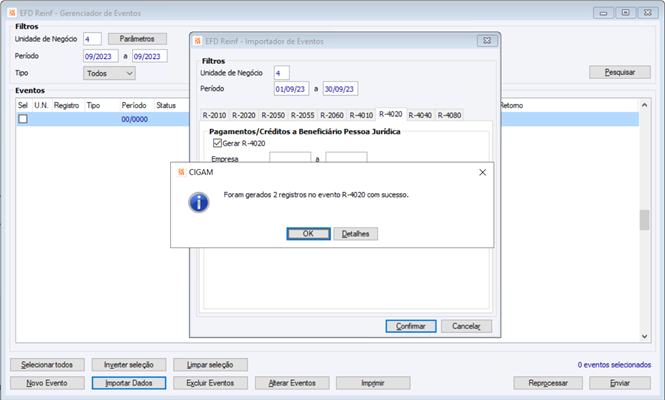The image size is (665, 400).
Task: Click the Alterar Eventos button
Action: pyautogui.click(x=292, y=383)
